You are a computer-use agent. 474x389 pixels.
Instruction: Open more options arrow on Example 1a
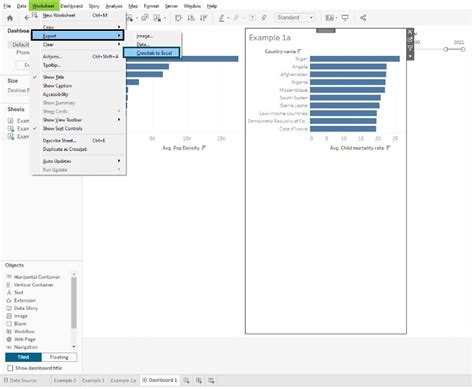click(410, 56)
